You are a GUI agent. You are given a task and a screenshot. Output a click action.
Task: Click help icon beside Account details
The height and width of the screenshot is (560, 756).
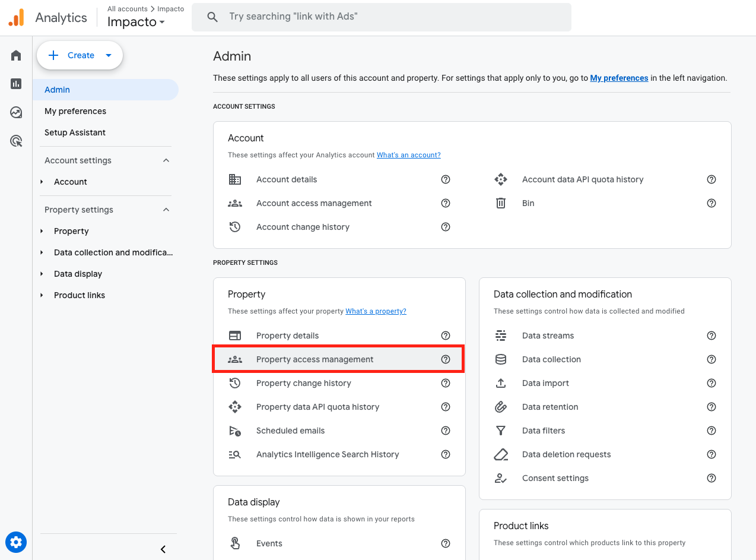(x=446, y=179)
